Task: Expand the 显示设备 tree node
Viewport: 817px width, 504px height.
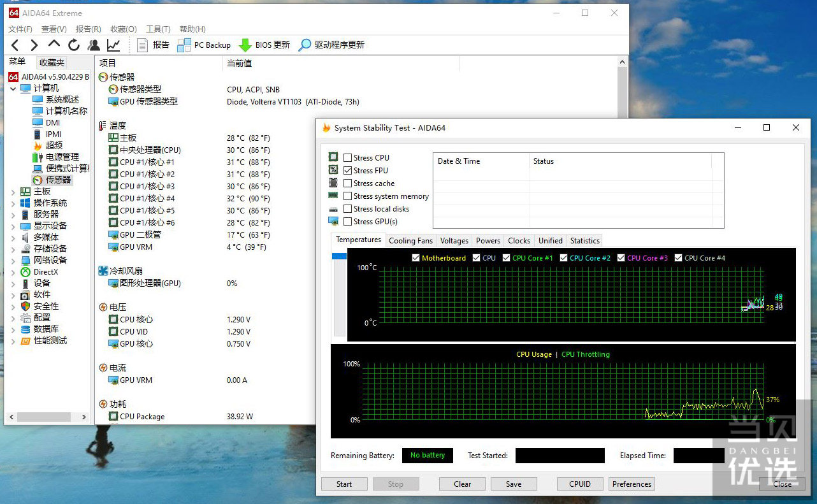Action: pyautogui.click(x=13, y=226)
